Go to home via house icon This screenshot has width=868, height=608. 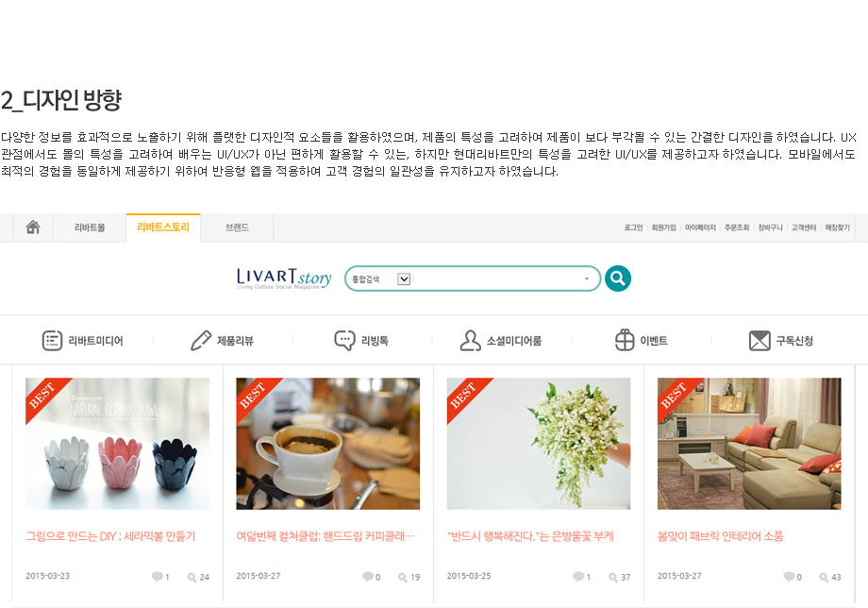point(33,227)
